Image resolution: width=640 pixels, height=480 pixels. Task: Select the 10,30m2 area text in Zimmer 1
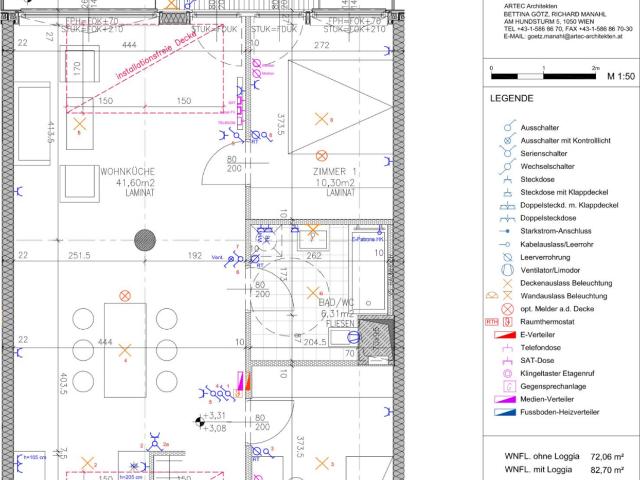coord(335,183)
